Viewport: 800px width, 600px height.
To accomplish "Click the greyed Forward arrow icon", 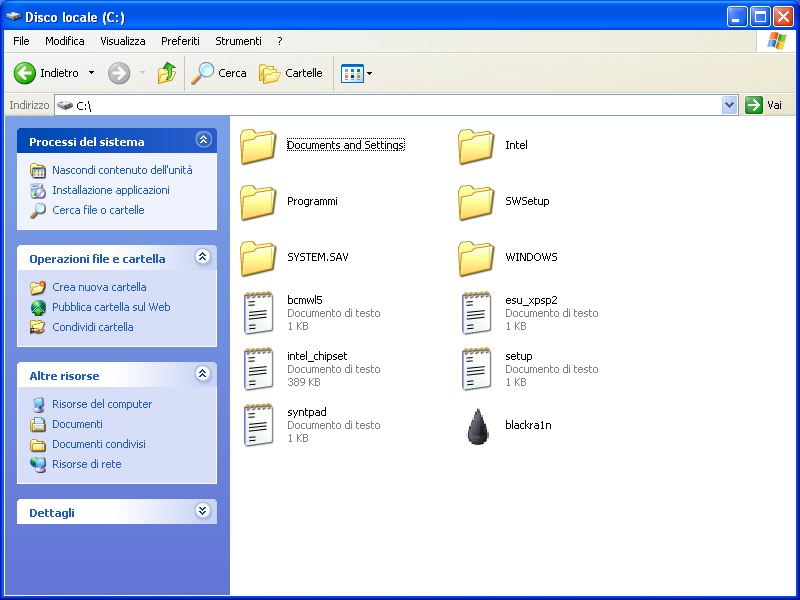I will click(x=119, y=73).
